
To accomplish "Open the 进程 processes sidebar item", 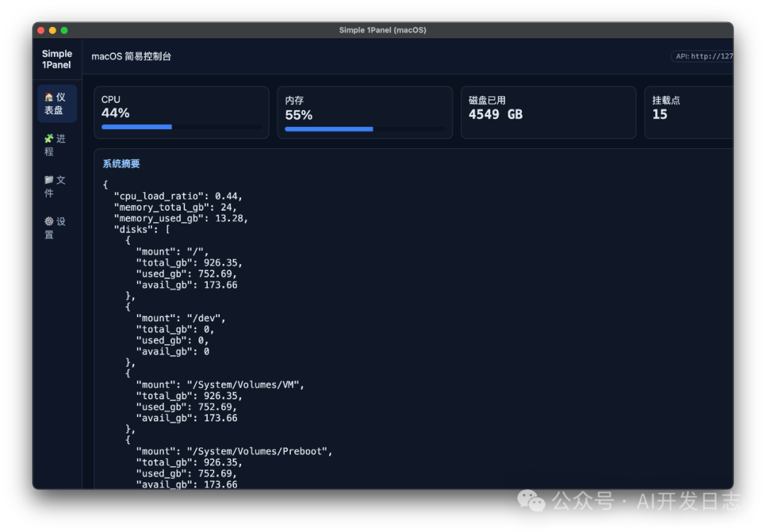I will tap(57, 145).
